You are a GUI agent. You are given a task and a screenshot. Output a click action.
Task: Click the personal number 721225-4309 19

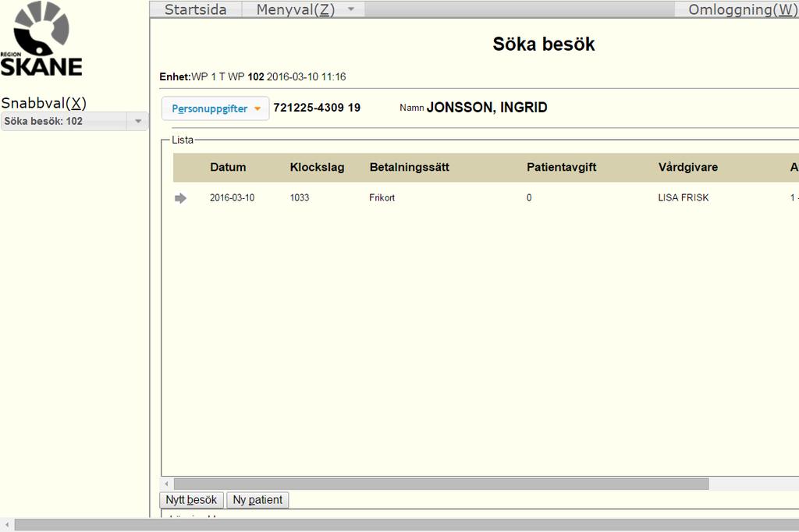tap(317, 108)
